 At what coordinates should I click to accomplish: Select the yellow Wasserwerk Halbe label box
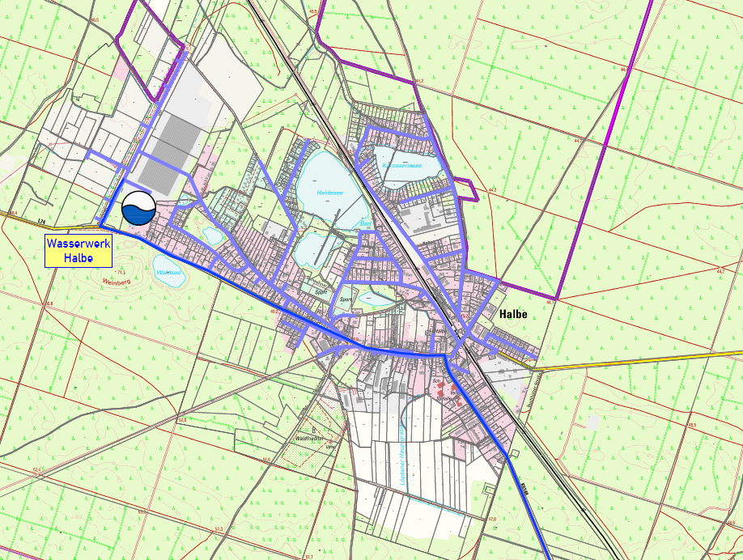79,251
